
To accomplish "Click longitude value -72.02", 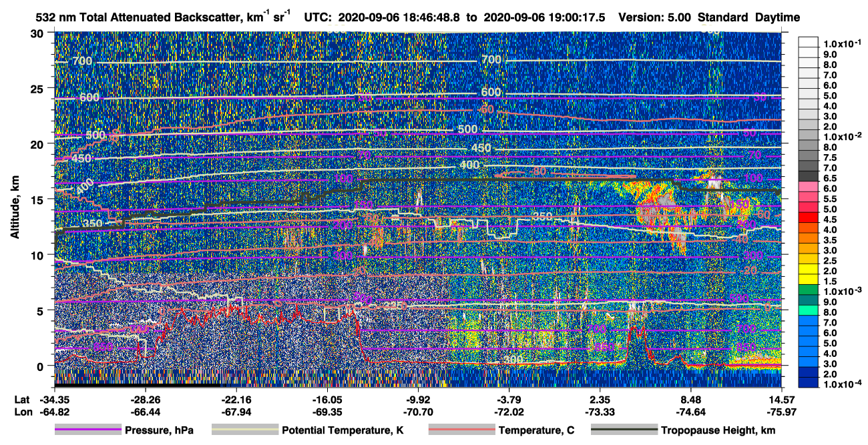I will (x=509, y=412).
